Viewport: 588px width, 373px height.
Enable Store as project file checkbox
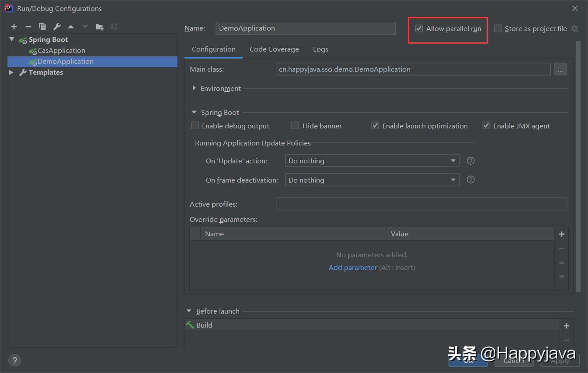point(498,28)
